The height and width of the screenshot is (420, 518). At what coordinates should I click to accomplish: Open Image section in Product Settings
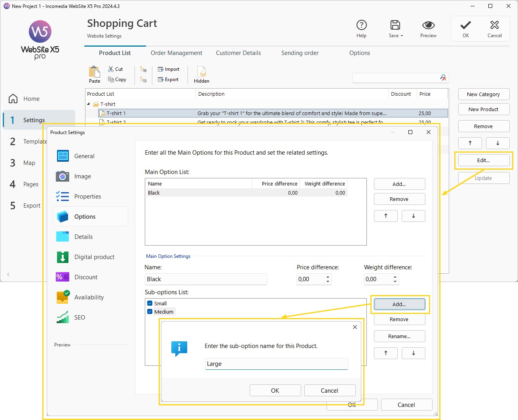[90, 176]
